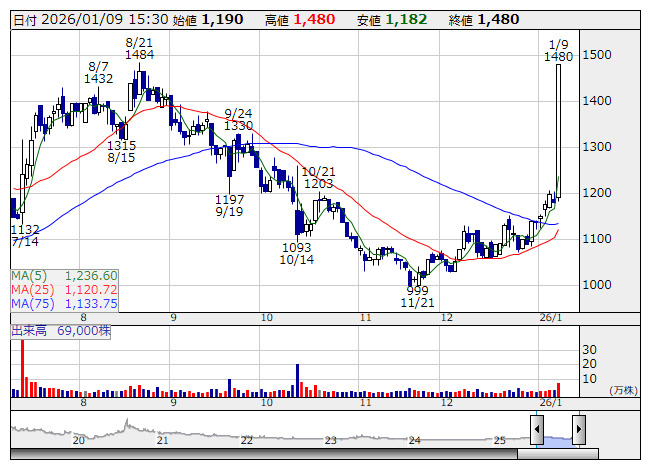Image resolution: width=653 pixels, height=470 pixels.
Task: Select year 20 in overview timeline
Action: [79, 440]
